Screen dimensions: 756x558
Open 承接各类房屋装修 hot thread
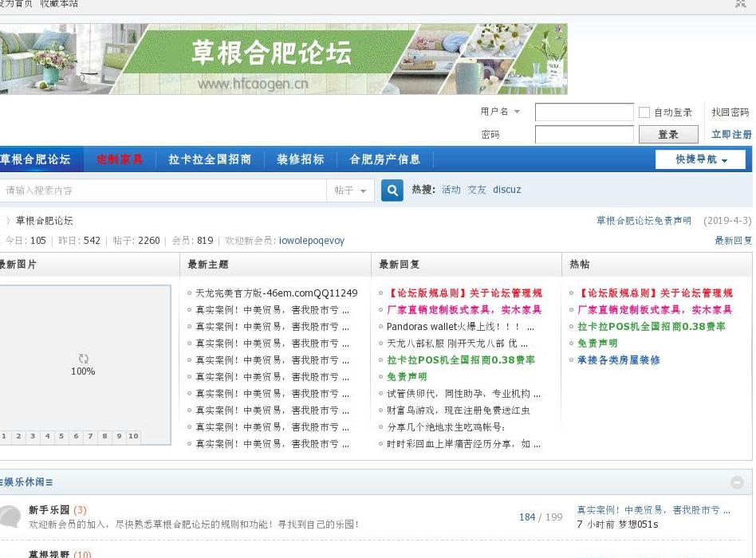(619, 360)
